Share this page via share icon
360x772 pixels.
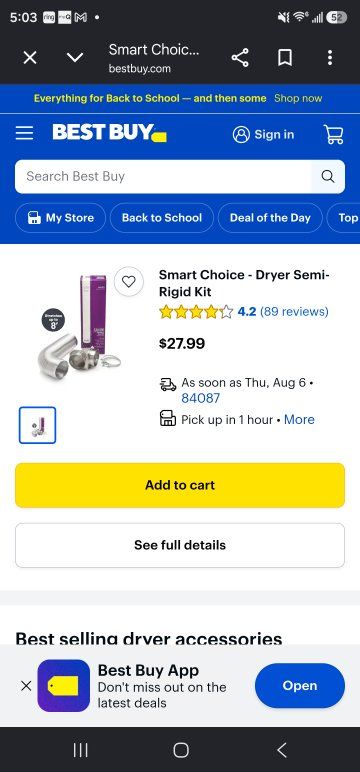pos(240,58)
